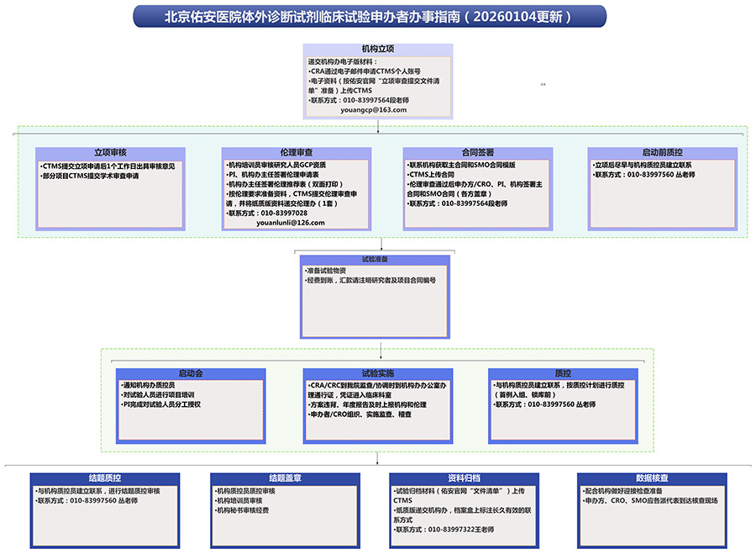This screenshot has width=756, height=554.
Task: Select the "试验准备" box header
Action: [x=375, y=260]
